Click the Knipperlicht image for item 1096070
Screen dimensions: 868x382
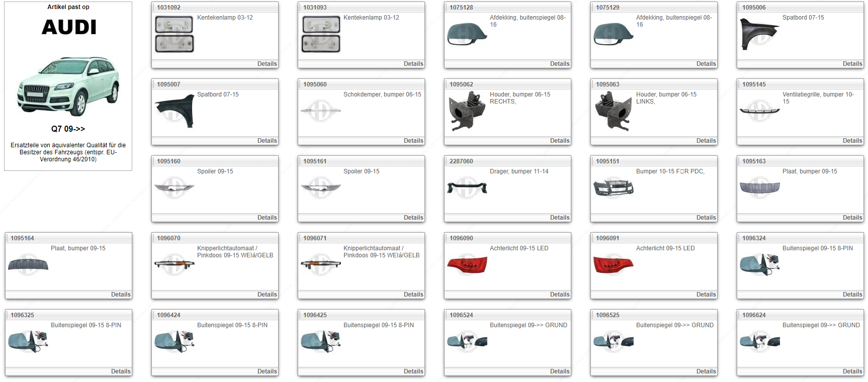(174, 264)
